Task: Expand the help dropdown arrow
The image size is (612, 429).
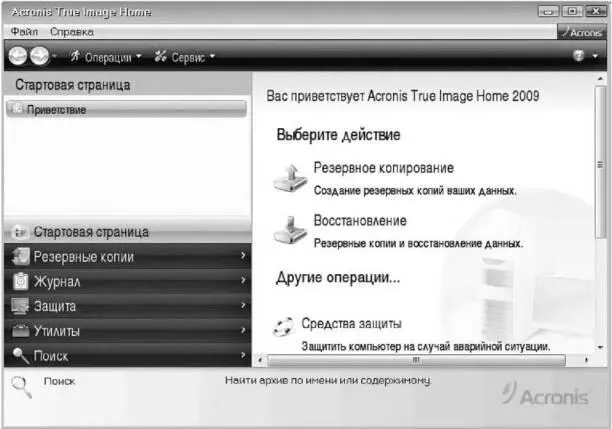Action: 595,56
